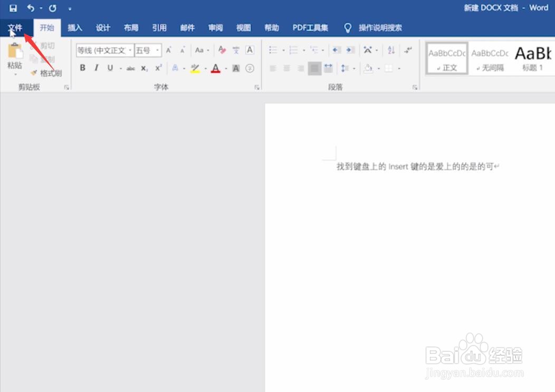Open the 文件 (File) menu
555x392 pixels.
coord(16,27)
